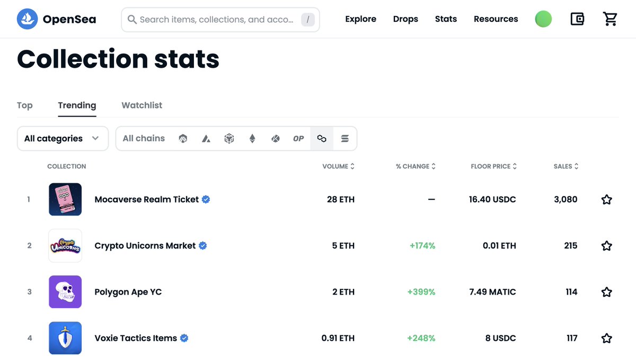Open the Explore menu
The height and width of the screenshot is (364, 636).
pyautogui.click(x=360, y=19)
